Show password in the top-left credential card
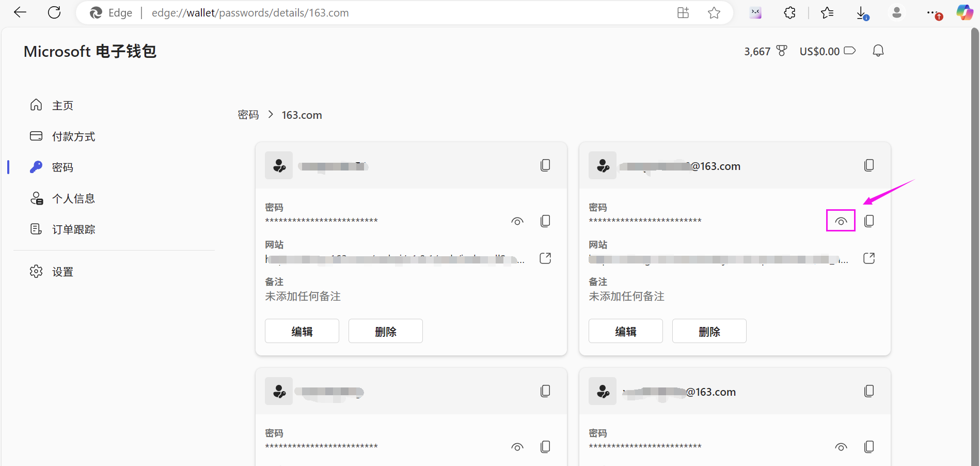Image resolution: width=980 pixels, height=466 pixels. click(517, 221)
